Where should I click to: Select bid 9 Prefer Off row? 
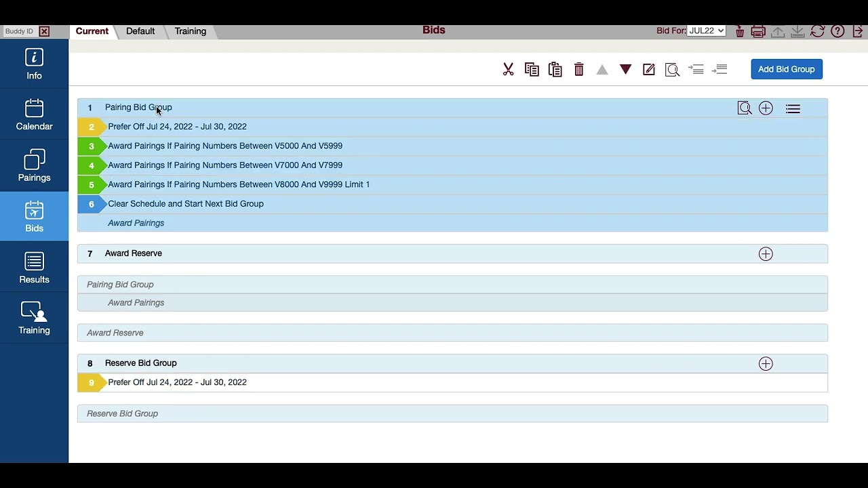pyautogui.click(x=452, y=382)
